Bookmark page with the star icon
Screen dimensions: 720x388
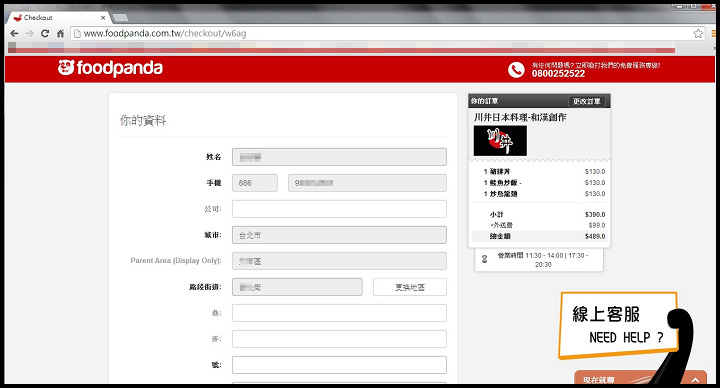pos(698,34)
